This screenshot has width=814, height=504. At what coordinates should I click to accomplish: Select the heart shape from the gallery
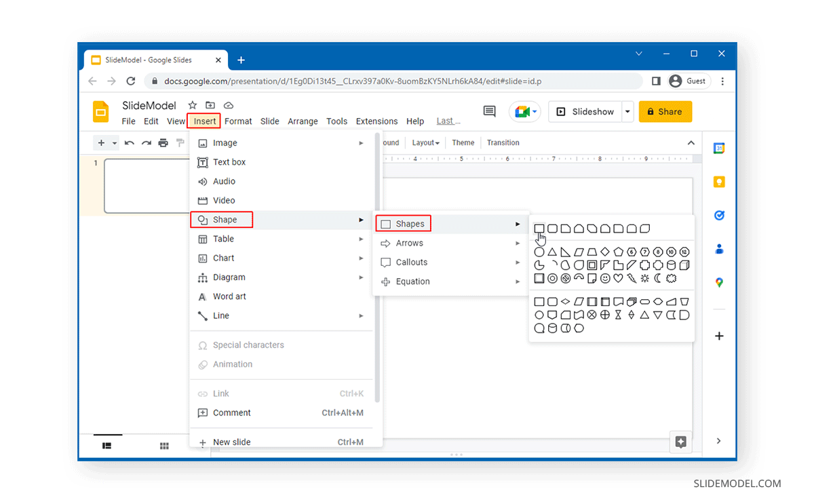(x=618, y=277)
